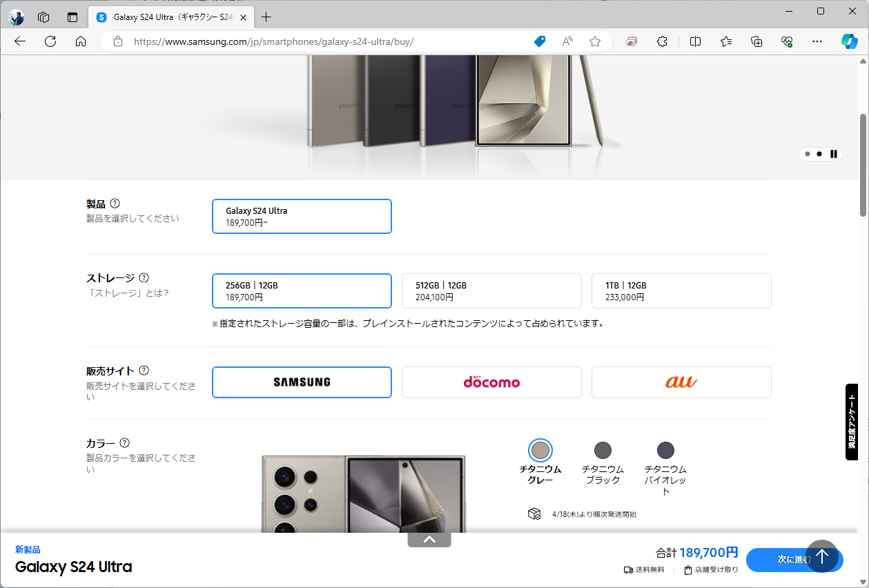View site information lock icon

118,41
